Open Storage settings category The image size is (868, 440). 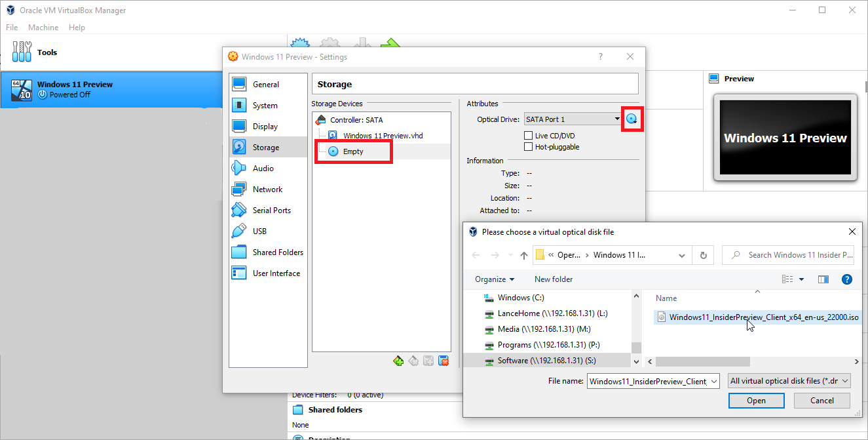point(268,148)
